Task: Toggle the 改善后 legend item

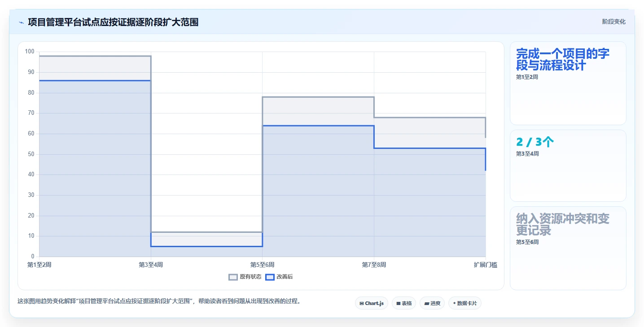Action: pyautogui.click(x=279, y=277)
